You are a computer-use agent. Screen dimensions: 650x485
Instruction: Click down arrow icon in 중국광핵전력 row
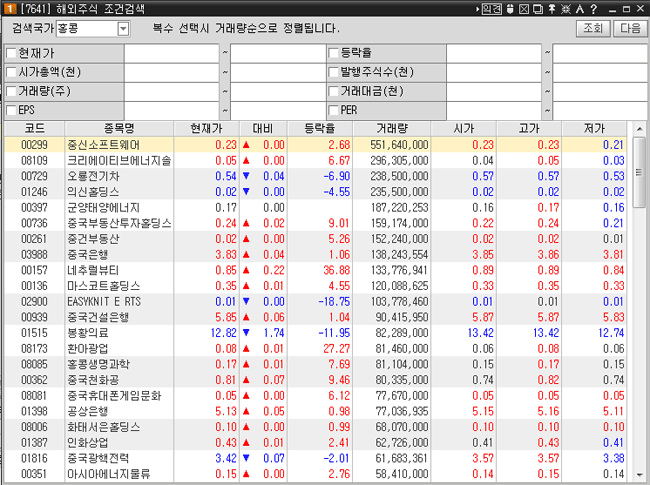coord(246,458)
